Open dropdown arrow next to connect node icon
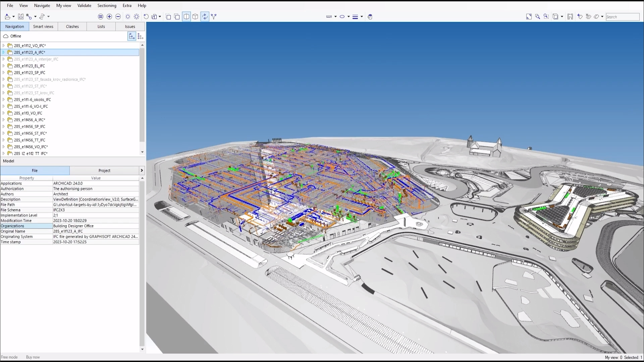 pyautogui.click(x=35, y=17)
